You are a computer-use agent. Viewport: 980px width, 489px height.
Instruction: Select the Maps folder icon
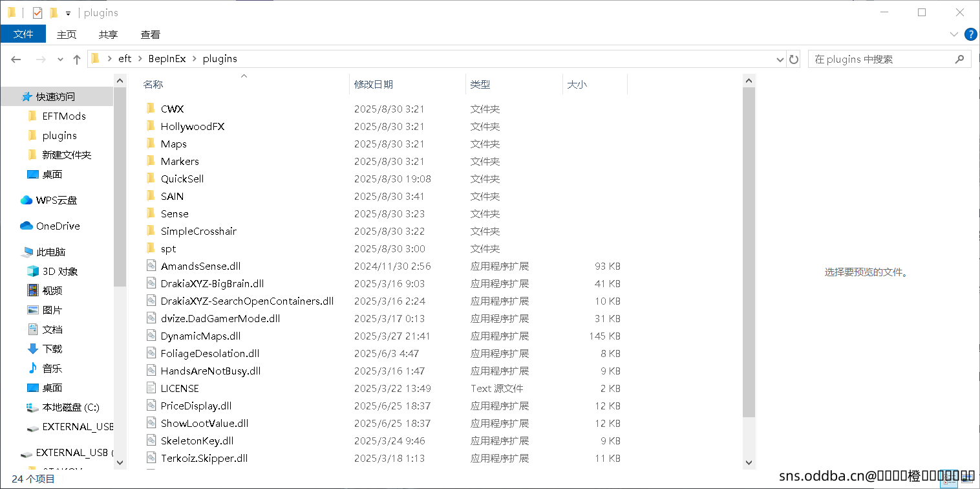pyautogui.click(x=151, y=143)
